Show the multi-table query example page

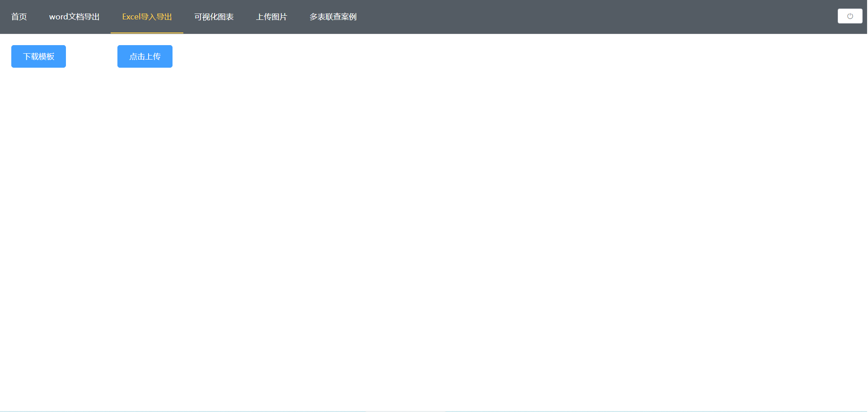[333, 17]
